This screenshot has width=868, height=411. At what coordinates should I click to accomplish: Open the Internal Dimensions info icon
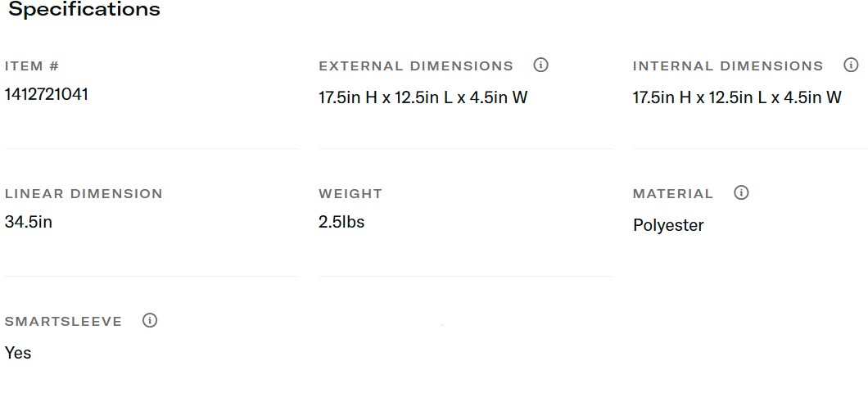click(851, 65)
